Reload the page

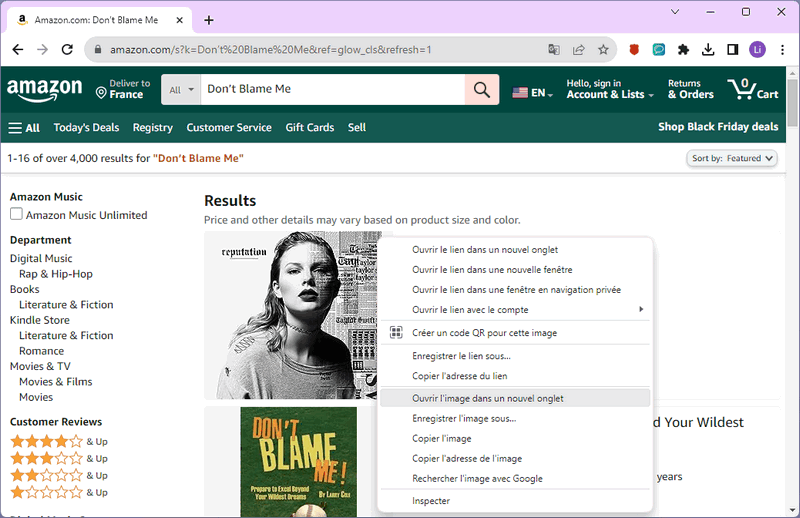coord(67,50)
